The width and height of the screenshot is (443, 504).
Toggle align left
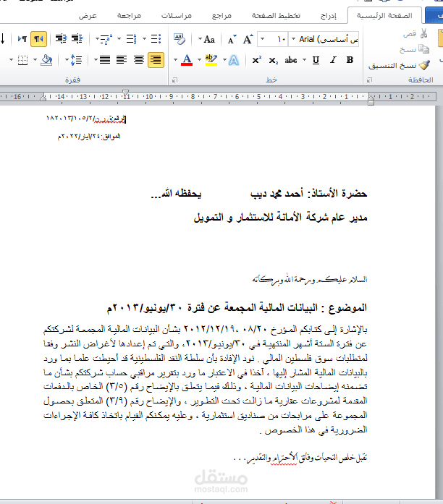click(x=122, y=60)
